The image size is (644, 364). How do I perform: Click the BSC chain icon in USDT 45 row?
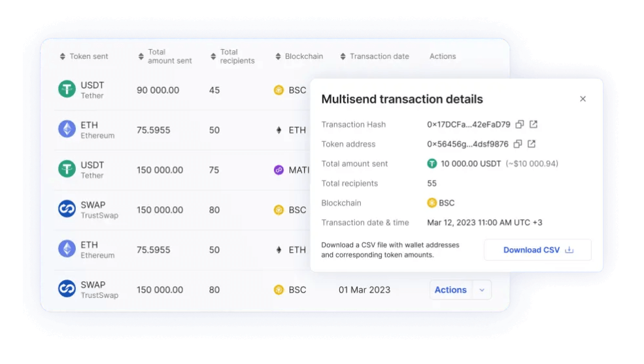point(279,90)
